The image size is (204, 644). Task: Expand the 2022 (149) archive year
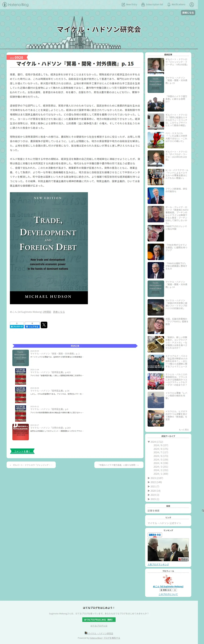[x=149, y=482]
